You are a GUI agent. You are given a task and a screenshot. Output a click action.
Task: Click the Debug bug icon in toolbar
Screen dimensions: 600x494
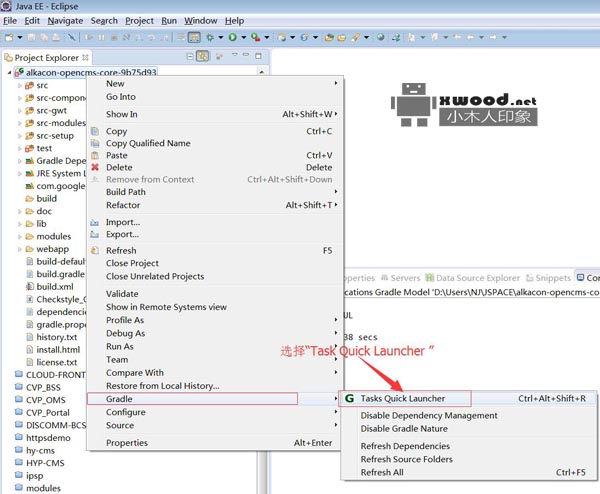click(x=210, y=37)
